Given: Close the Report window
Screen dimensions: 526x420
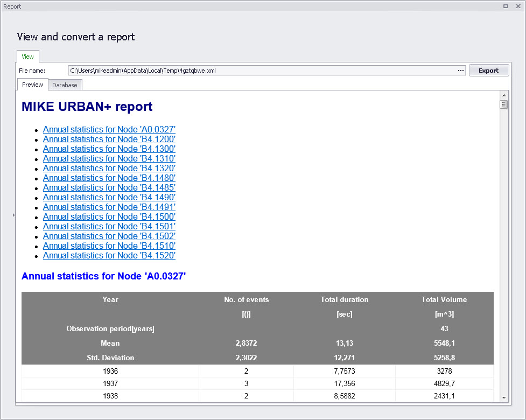Looking at the screenshot, I should 518,6.
